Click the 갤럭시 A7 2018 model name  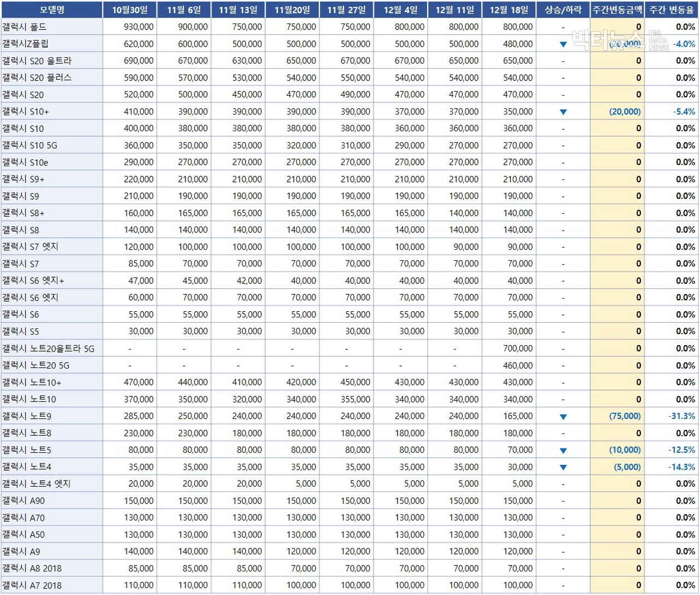(x=32, y=586)
